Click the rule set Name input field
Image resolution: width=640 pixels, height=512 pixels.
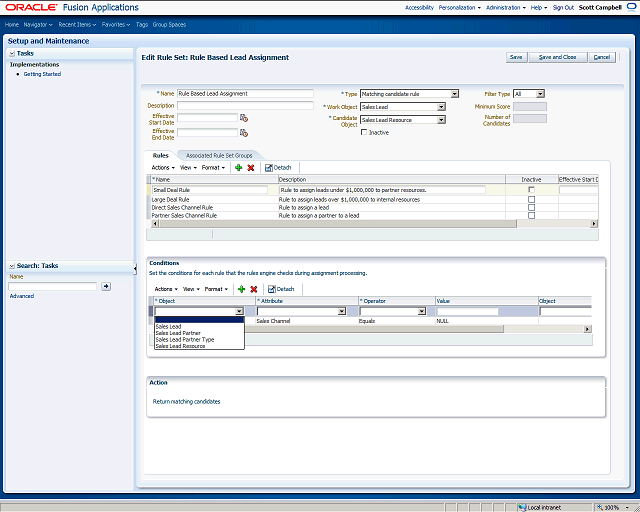(x=245, y=93)
